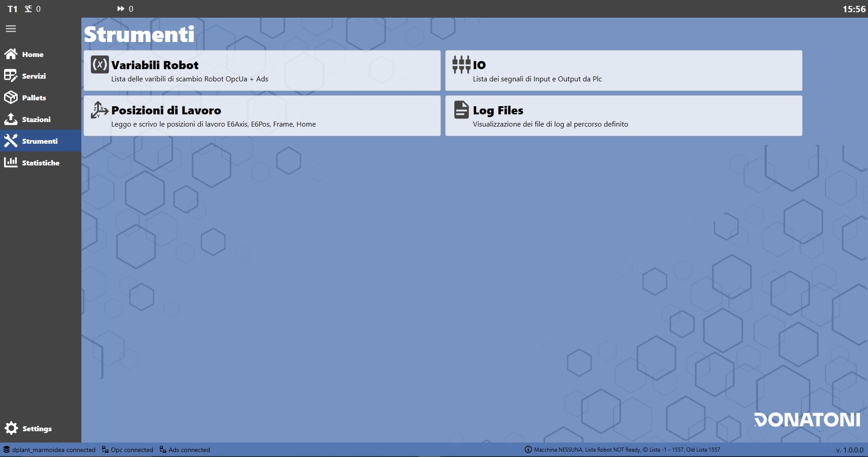This screenshot has height=457, width=868.
Task: Select the Strumenti menu item
Action: point(41,141)
